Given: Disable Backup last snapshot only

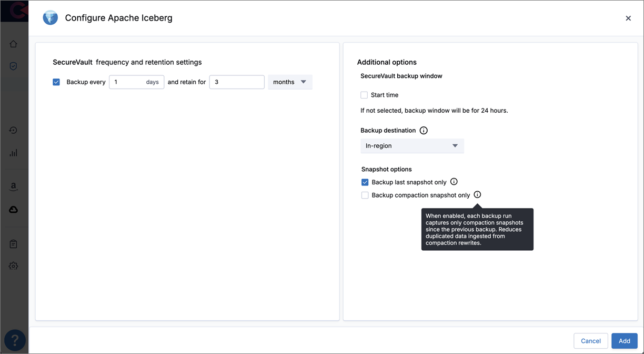Looking at the screenshot, I should 365,182.
